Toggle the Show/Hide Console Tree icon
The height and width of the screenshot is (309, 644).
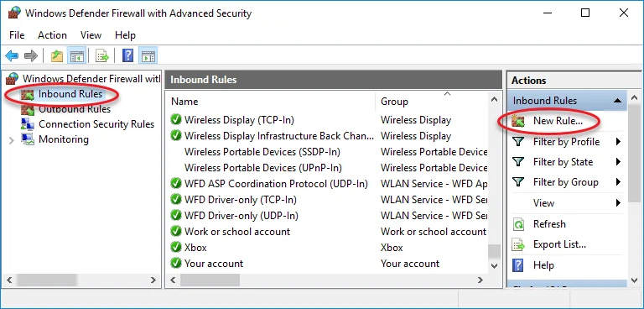pyautogui.click(x=77, y=56)
